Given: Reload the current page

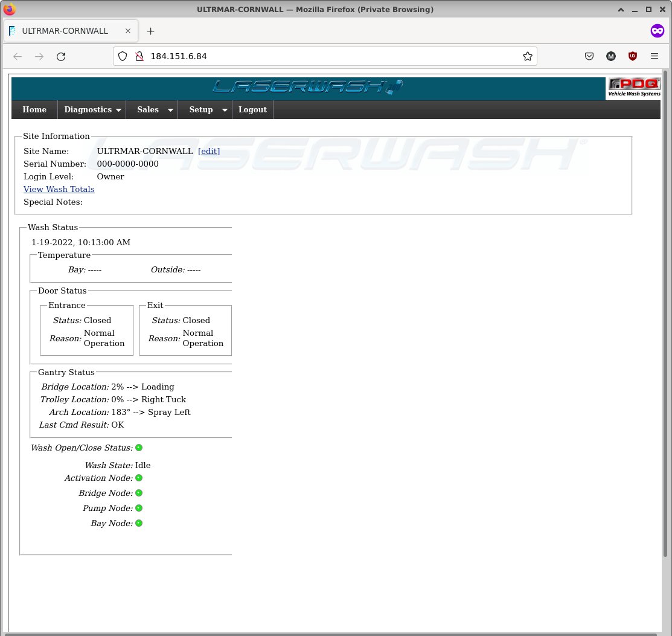Looking at the screenshot, I should click(61, 57).
